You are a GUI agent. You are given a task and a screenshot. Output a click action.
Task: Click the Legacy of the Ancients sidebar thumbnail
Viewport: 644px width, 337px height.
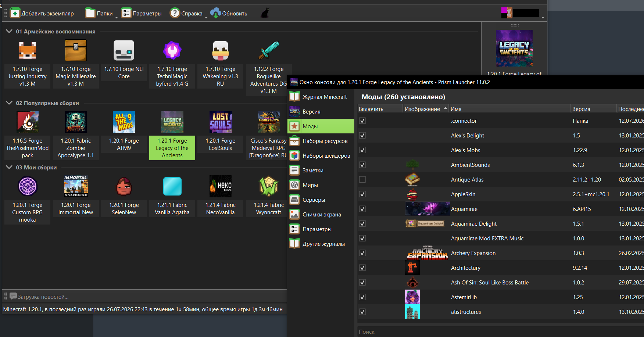pos(514,48)
